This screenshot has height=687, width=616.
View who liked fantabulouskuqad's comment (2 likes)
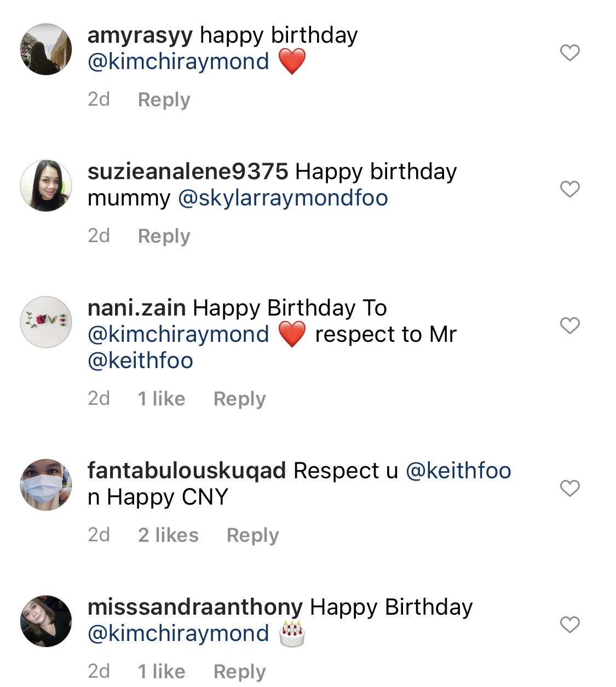click(x=168, y=535)
